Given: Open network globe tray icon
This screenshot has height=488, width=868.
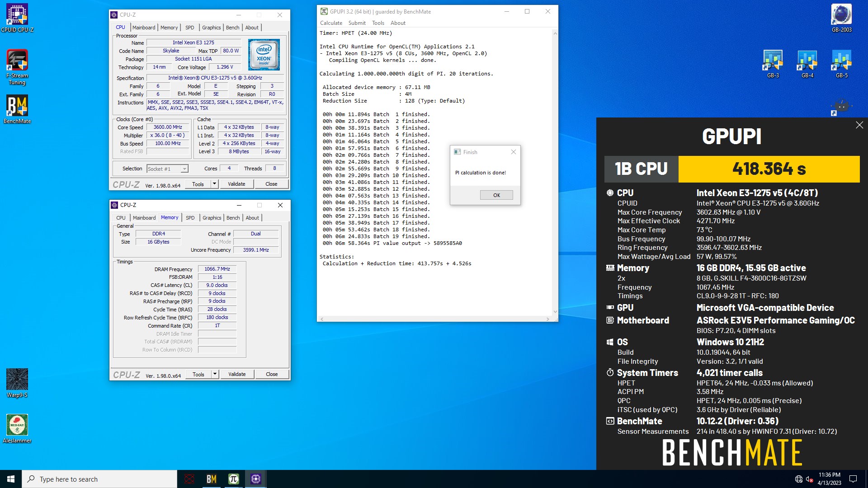Looking at the screenshot, I should click(799, 479).
